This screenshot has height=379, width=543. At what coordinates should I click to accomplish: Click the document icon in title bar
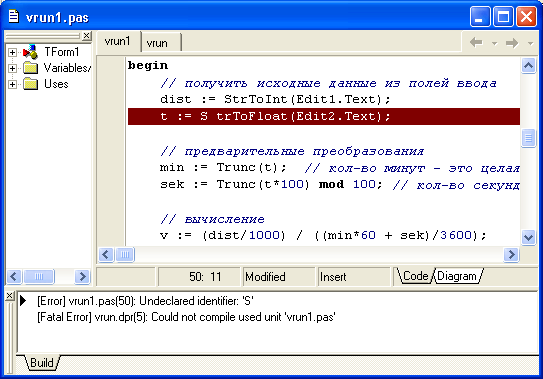(13, 16)
